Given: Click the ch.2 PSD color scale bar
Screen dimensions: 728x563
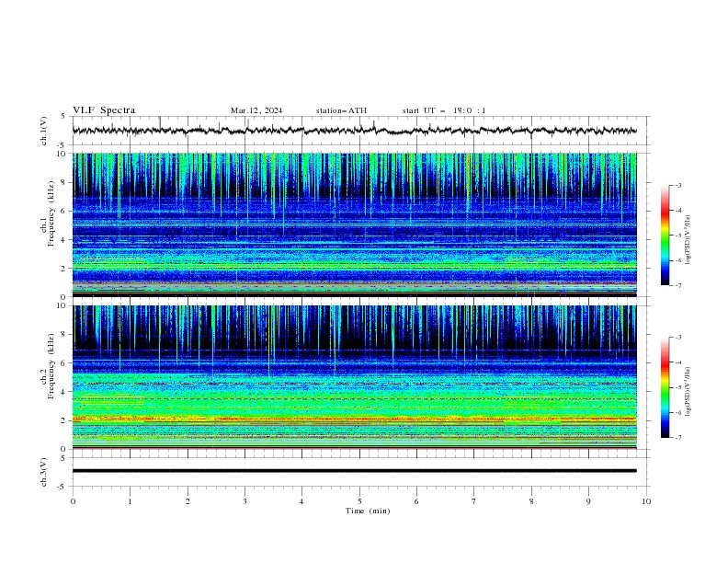Looking at the screenshot, I should pos(665,387).
